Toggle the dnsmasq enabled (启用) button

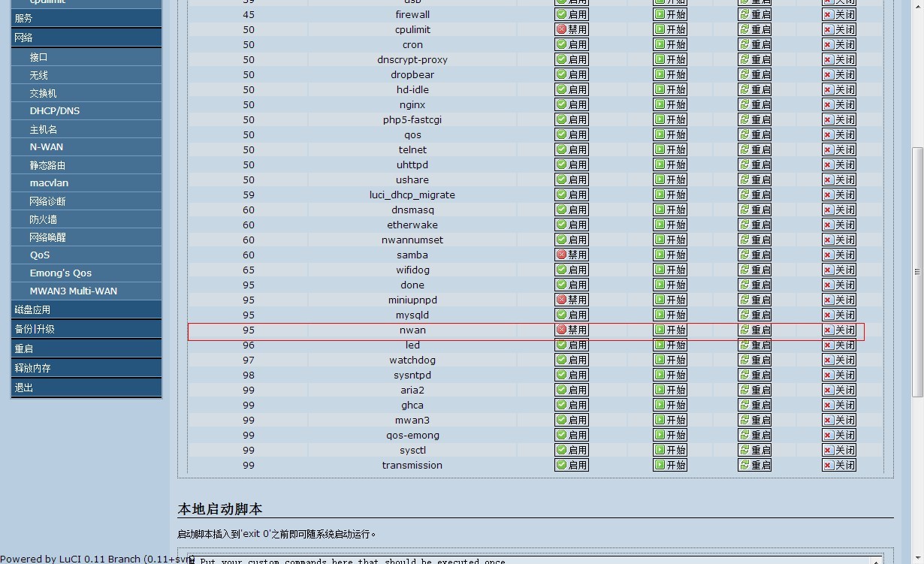point(572,210)
